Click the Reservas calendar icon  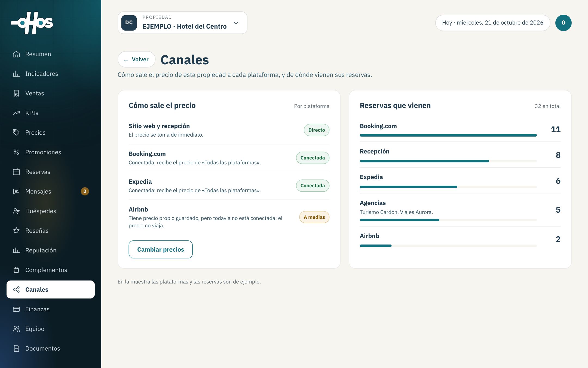coord(16,172)
